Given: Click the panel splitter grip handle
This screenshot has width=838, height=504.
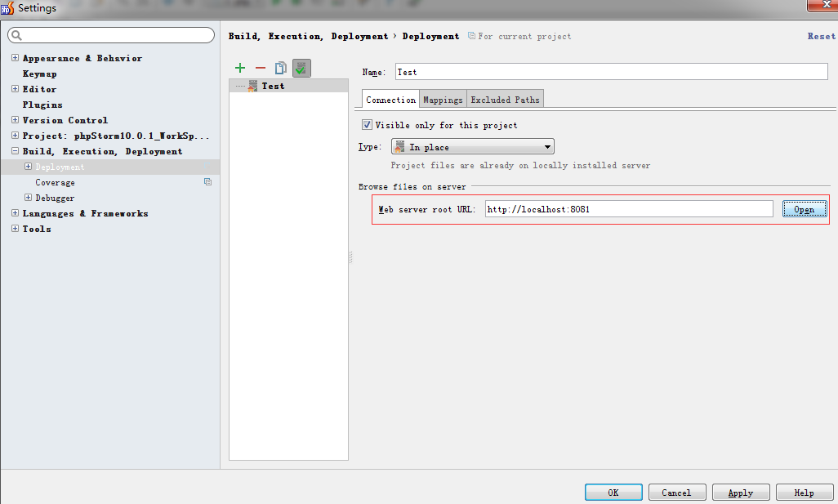Looking at the screenshot, I should coord(350,257).
